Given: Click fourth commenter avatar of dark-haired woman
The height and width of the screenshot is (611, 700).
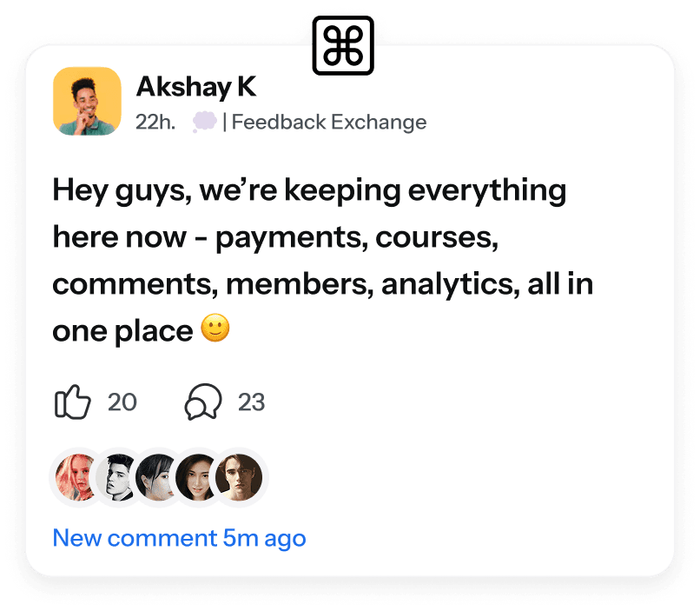Looking at the screenshot, I should 196,477.
